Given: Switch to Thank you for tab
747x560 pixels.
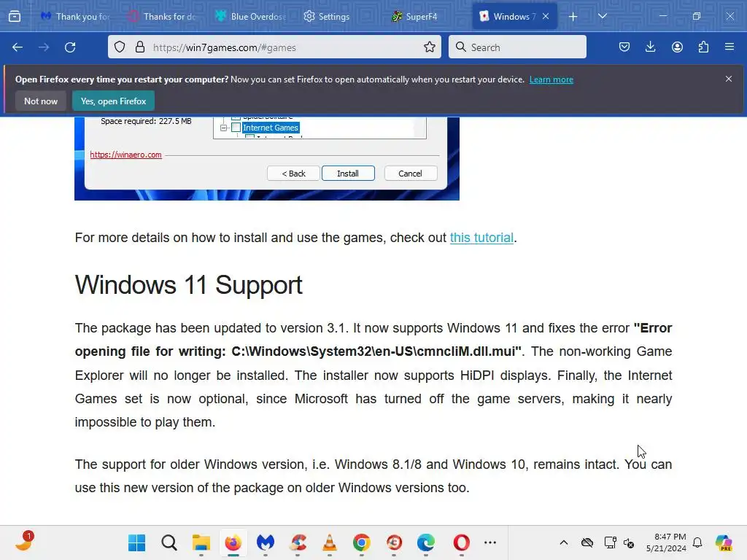Looking at the screenshot, I should [75, 16].
